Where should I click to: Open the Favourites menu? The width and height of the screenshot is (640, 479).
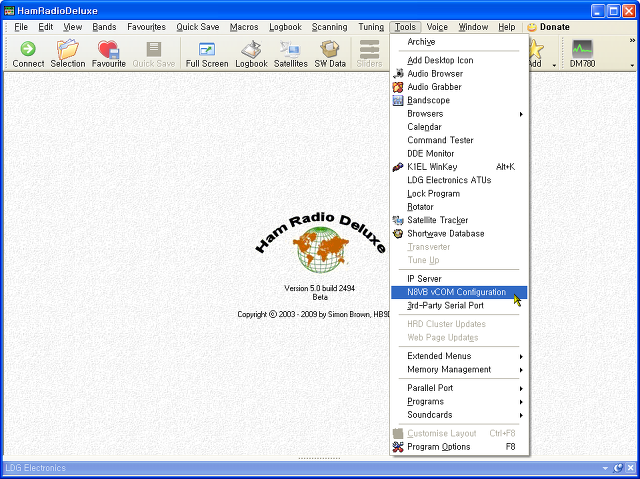pyautogui.click(x=147, y=27)
